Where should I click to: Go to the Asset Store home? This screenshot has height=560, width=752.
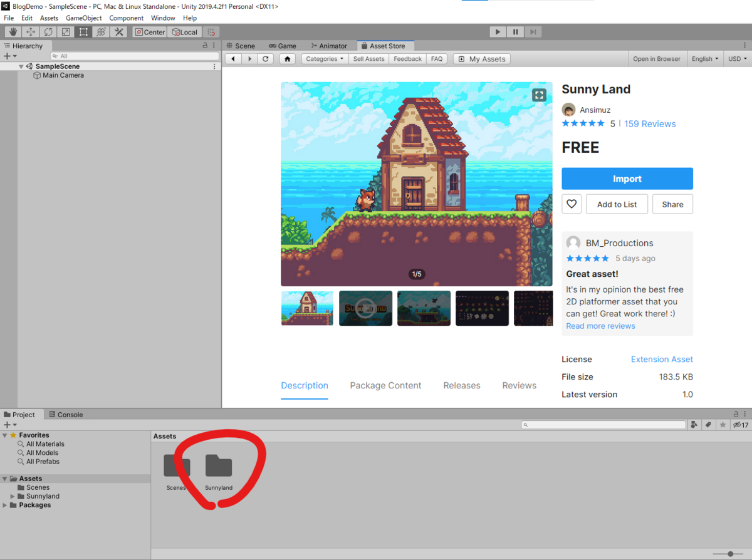tap(287, 59)
